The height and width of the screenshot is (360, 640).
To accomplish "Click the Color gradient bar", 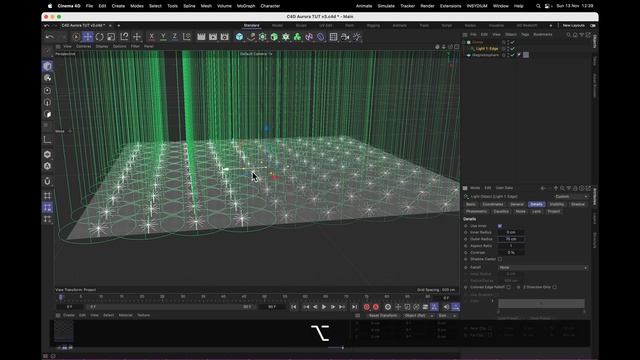I will click(x=541, y=304).
